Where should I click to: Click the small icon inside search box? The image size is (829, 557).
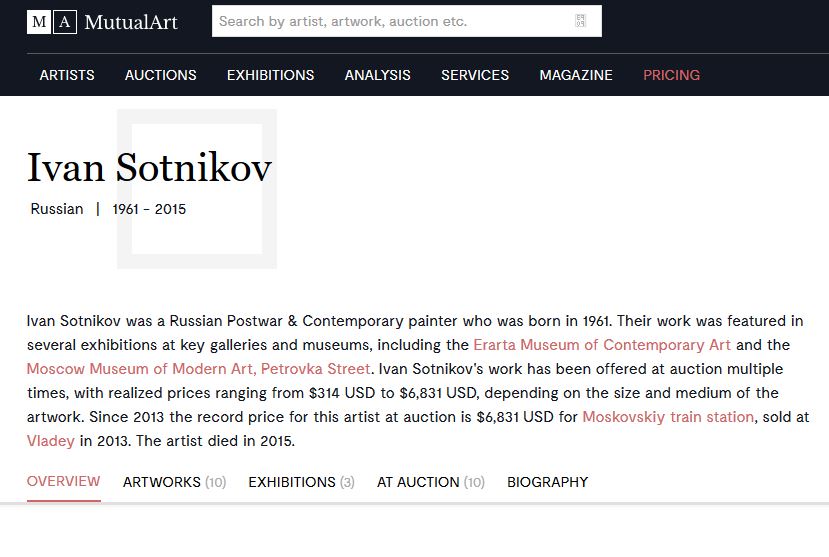(580, 21)
